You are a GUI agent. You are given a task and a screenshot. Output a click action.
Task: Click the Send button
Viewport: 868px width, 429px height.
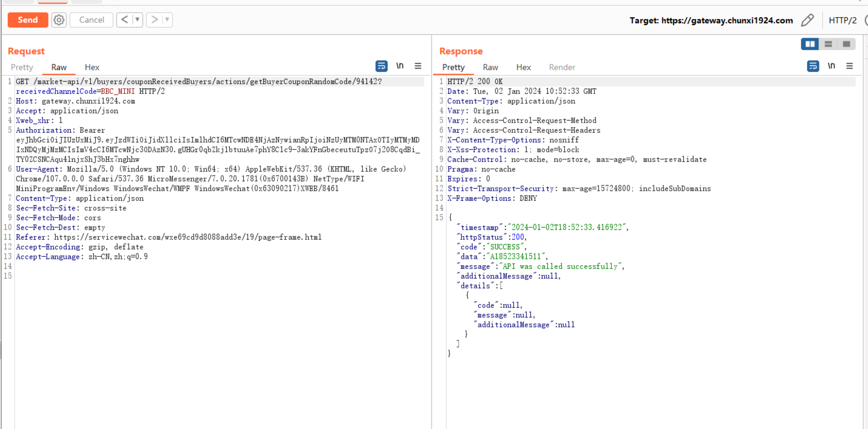click(28, 20)
